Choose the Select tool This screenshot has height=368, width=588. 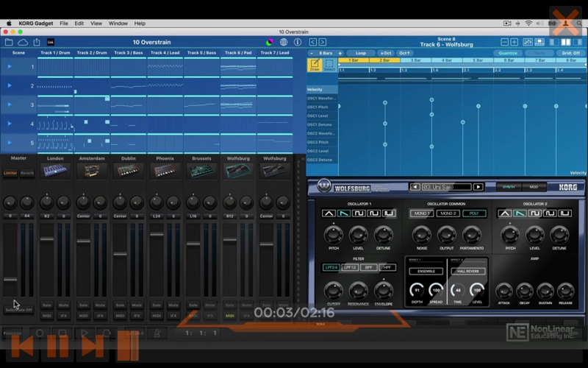tap(329, 65)
